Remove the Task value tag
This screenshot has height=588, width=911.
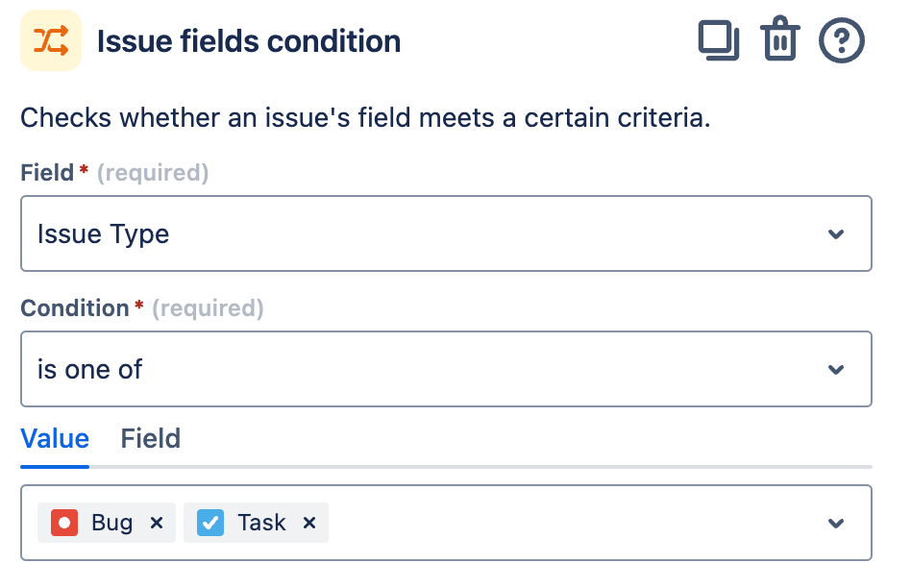309,523
